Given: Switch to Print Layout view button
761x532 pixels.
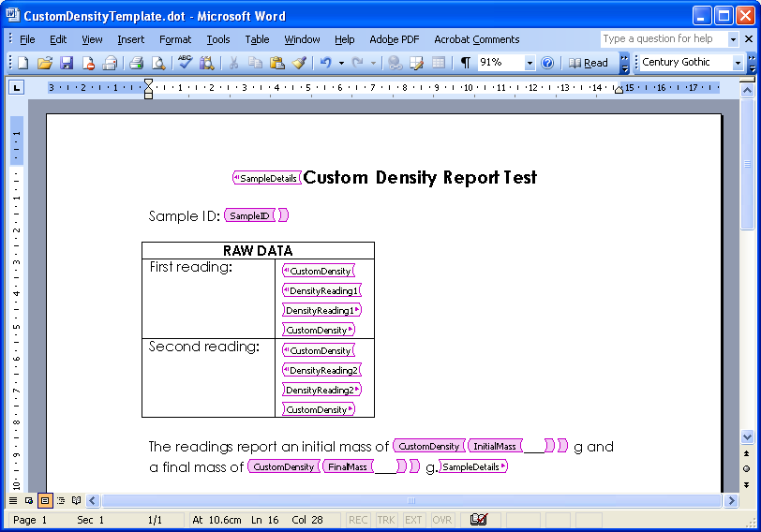Looking at the screenshot, I should tap(44, 501).
